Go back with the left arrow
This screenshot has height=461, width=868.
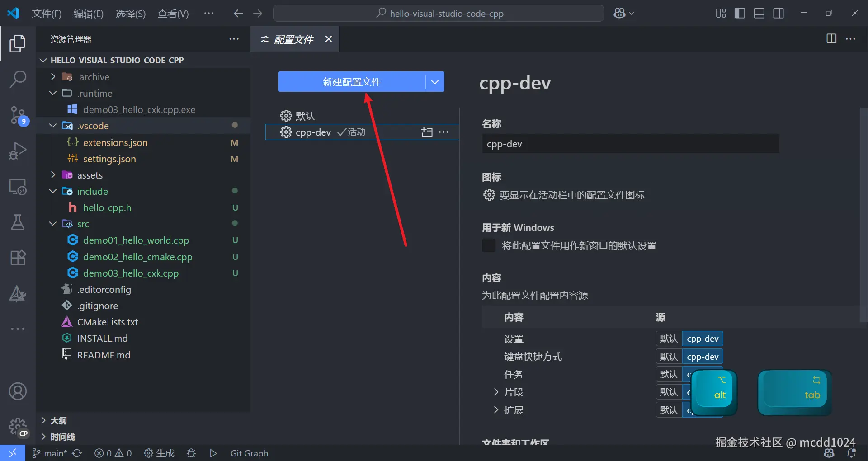(x=238, y=14)
